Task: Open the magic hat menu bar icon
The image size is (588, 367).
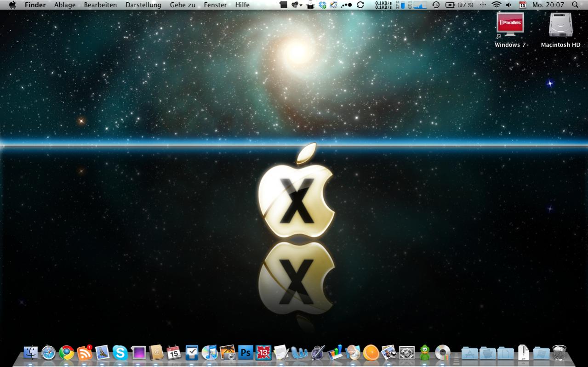Action: coord(311,5)
